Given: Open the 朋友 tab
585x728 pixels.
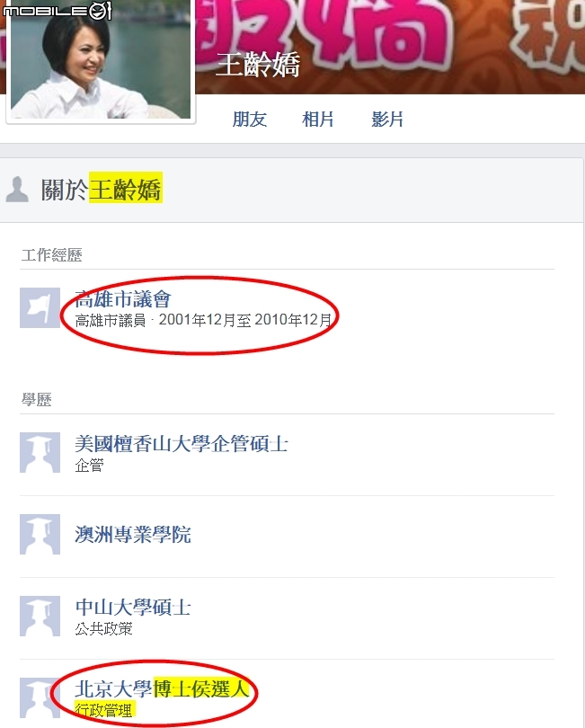Looking at the screenshot, I should click(249, 120).
